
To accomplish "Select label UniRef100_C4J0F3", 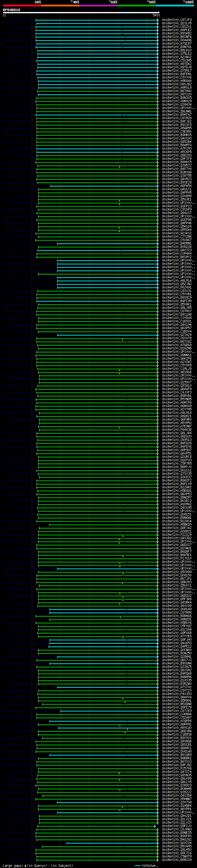I will point(177,392).
